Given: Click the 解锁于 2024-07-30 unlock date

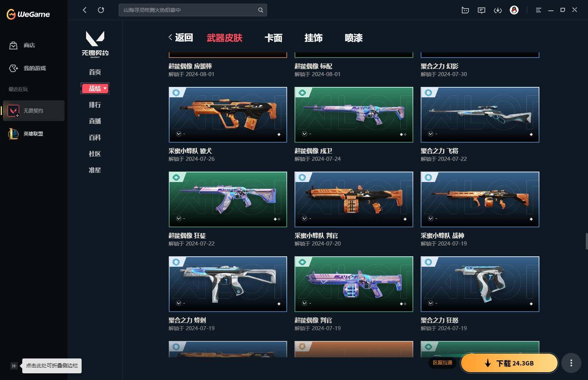Looking at the screenshot, I should (x=444, y=74).
